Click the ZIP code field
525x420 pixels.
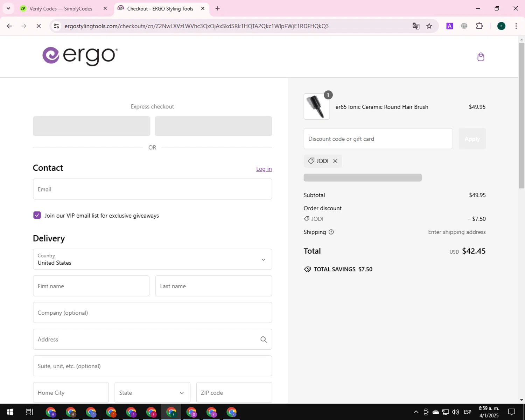(x=234, y=393)
